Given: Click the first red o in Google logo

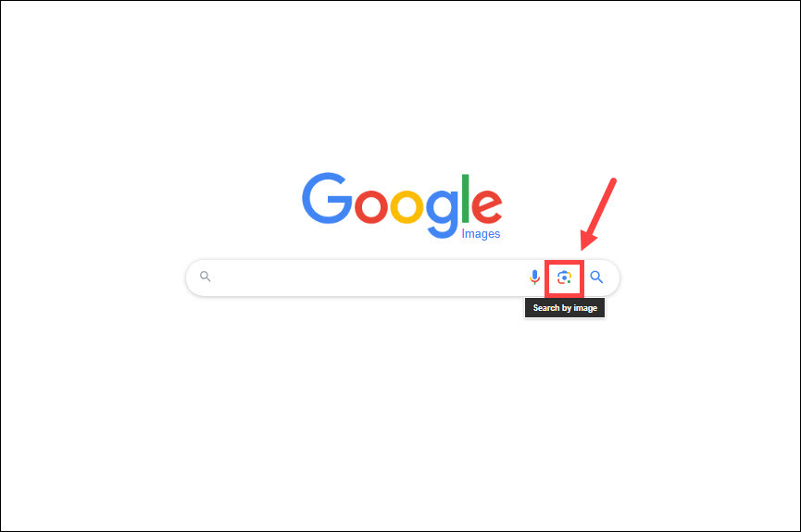Looking at the screenshot, I should tap(371, 206).
